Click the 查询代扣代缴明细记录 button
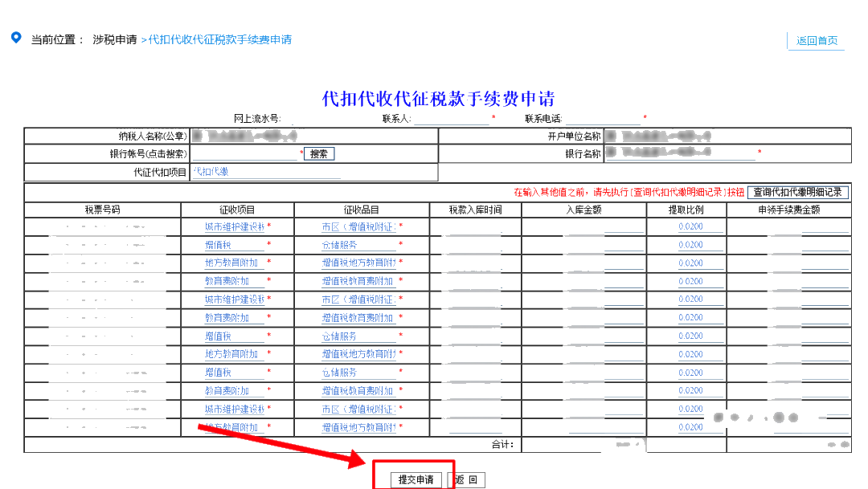Screen dimensions: 868x489 pos(798,192)
